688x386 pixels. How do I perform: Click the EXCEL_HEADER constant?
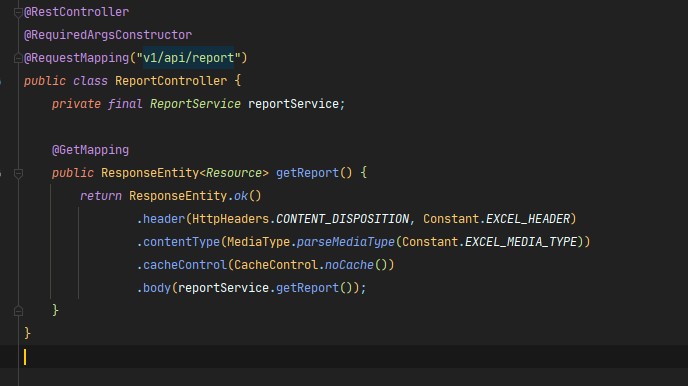coord(528,219)
